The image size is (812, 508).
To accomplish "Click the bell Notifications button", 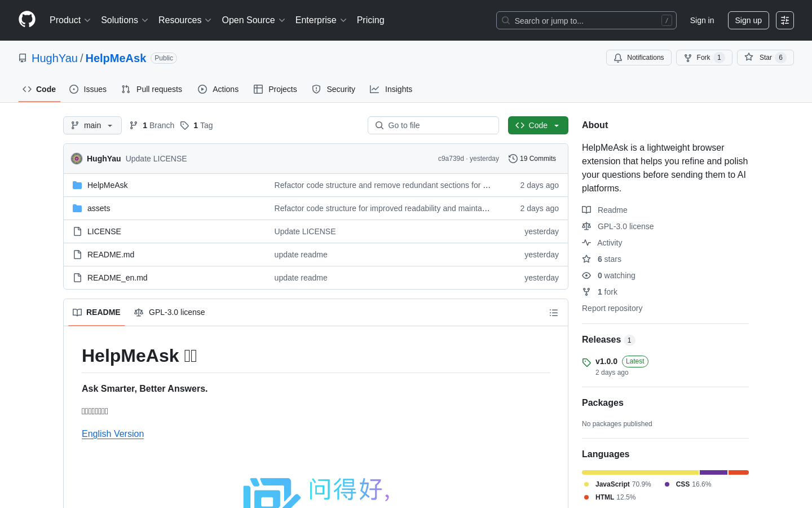I will point(639,58).
